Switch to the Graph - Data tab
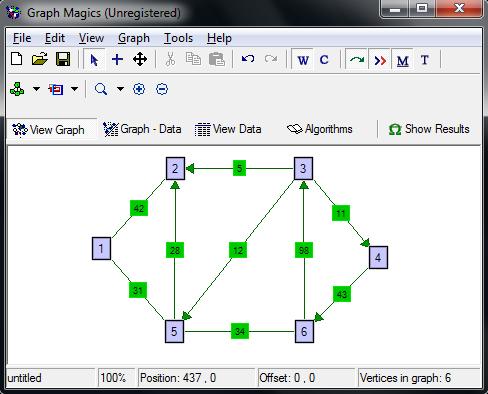This screenshot has width=488, height=394. click(142, 129)
